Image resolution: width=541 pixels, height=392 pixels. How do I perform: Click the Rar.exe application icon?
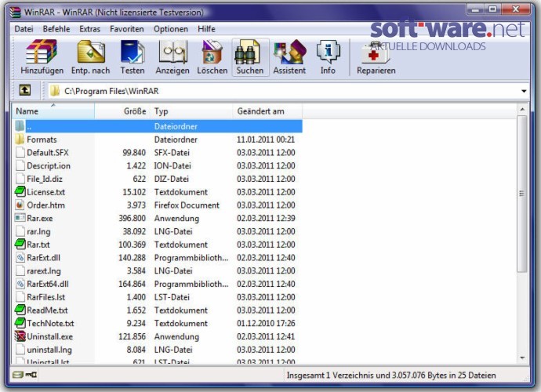point(20,218)
